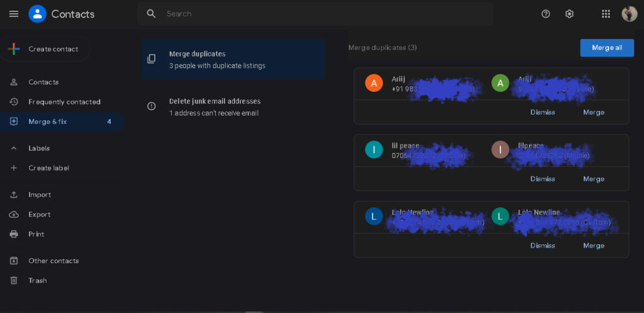Click the Contacts app title text
Viewport: 644px width, 313px height.
[x=73, y=14]
